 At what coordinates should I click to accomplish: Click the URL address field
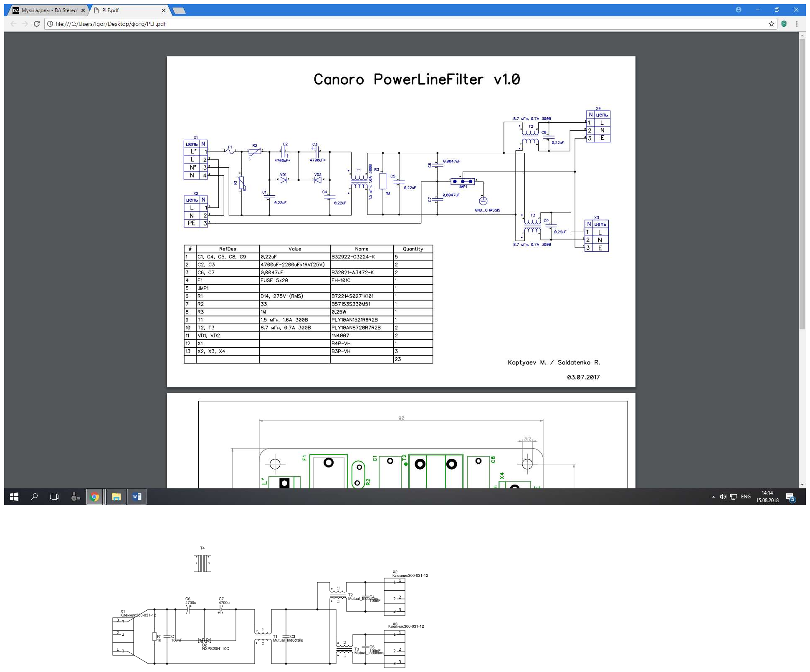pyautogui.click(x=376, y=24)
